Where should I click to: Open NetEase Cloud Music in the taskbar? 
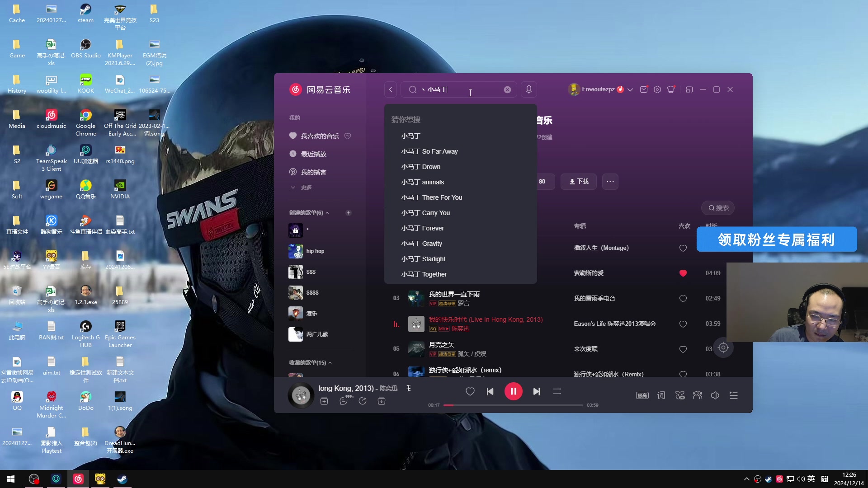click(78, 479)
